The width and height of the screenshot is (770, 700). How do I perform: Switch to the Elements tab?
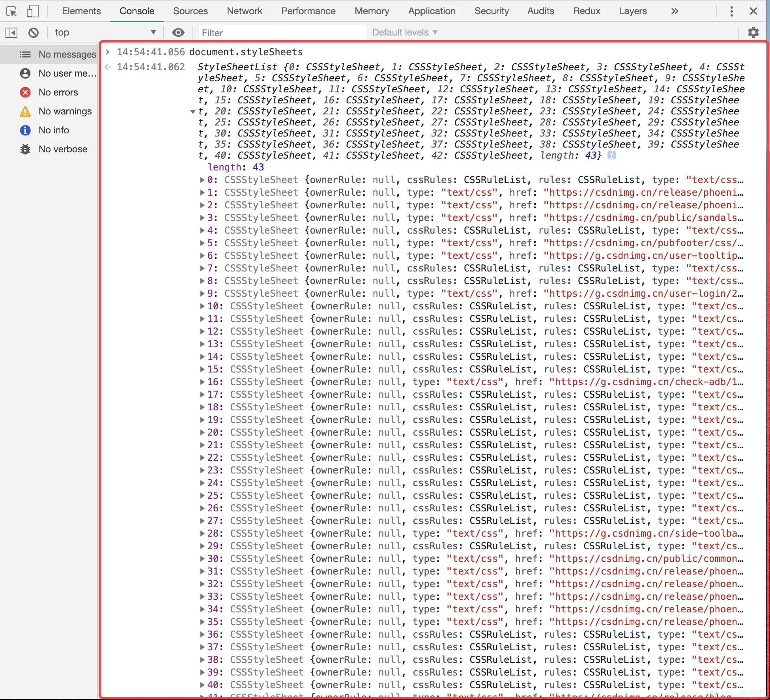pyautogui.click(x=81, y=11)
